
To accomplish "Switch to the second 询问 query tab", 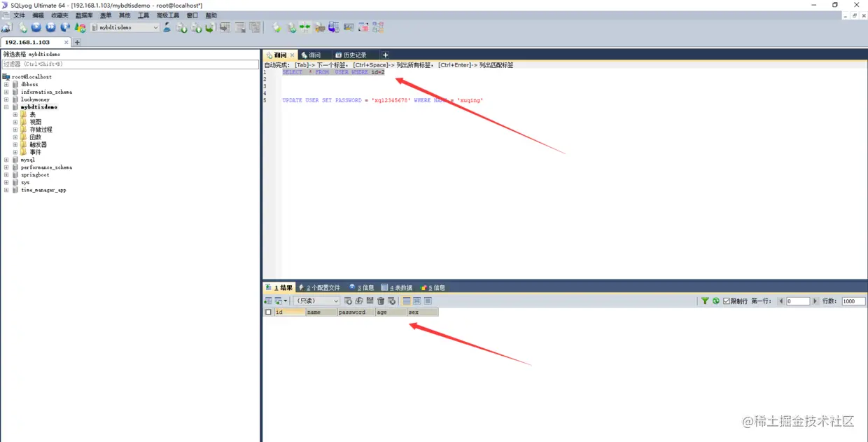I will (315, 55).
